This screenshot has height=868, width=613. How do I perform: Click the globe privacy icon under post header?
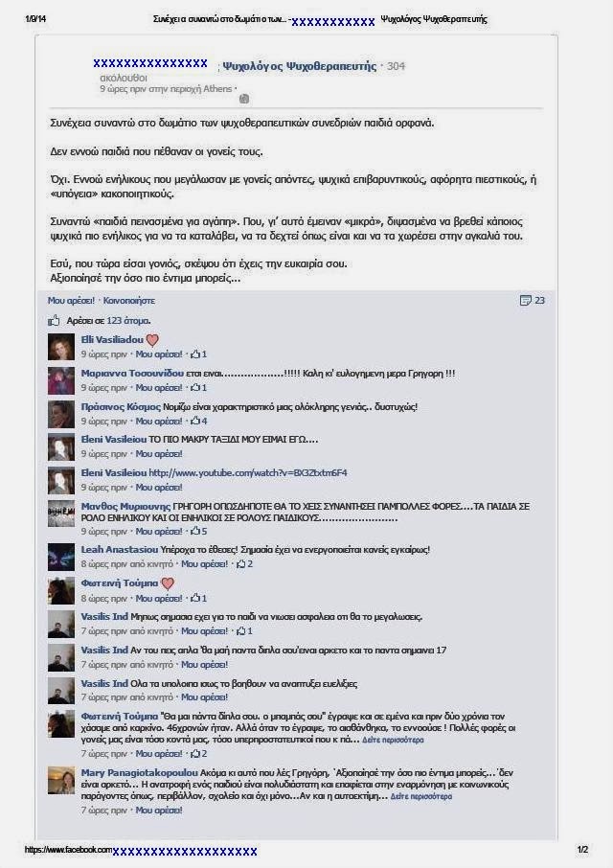pos(244,99)
